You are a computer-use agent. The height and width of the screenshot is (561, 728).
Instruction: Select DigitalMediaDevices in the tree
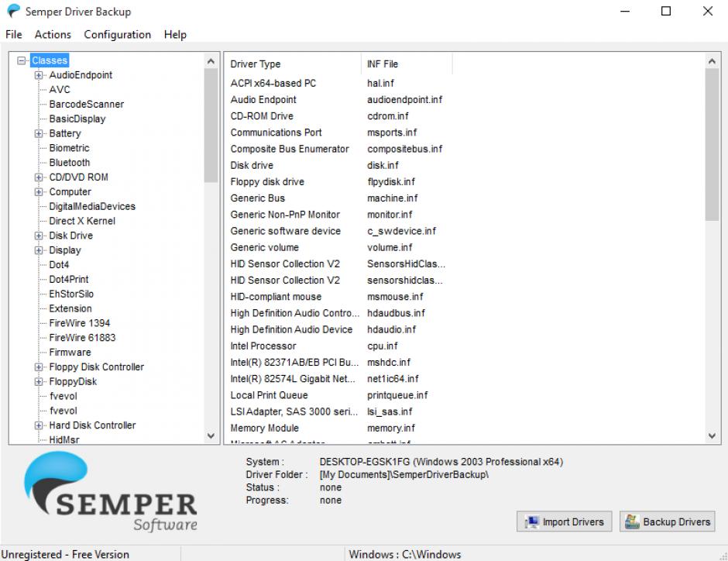pos(92,207)
